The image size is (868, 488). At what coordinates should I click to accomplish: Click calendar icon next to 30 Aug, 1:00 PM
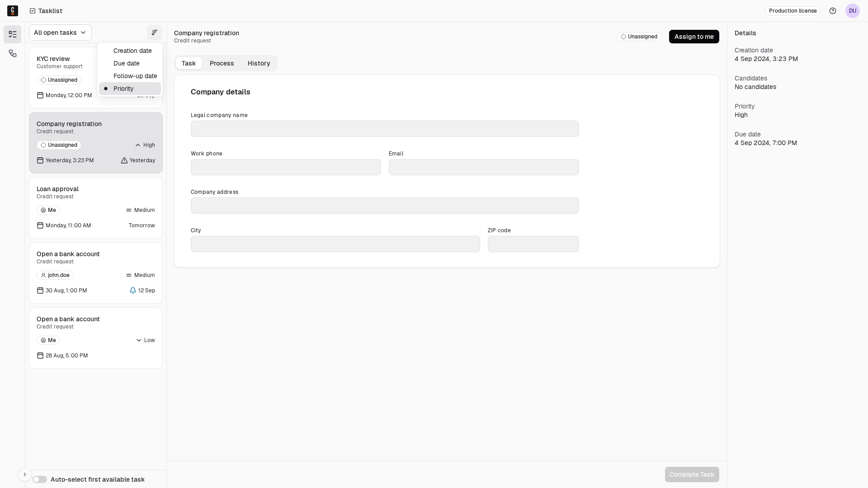(x=40, y=291)
